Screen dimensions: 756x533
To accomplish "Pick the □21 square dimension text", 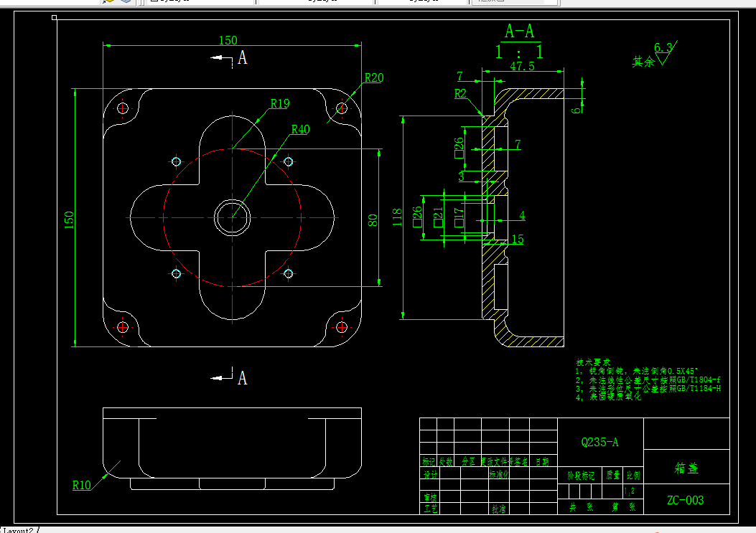I will click(x=438, y=217).
